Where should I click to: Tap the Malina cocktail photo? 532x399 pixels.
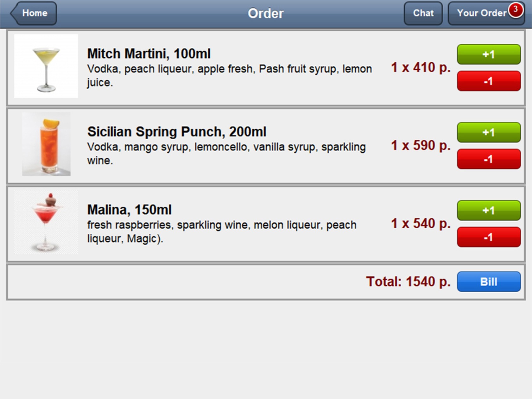pos(46,222)
